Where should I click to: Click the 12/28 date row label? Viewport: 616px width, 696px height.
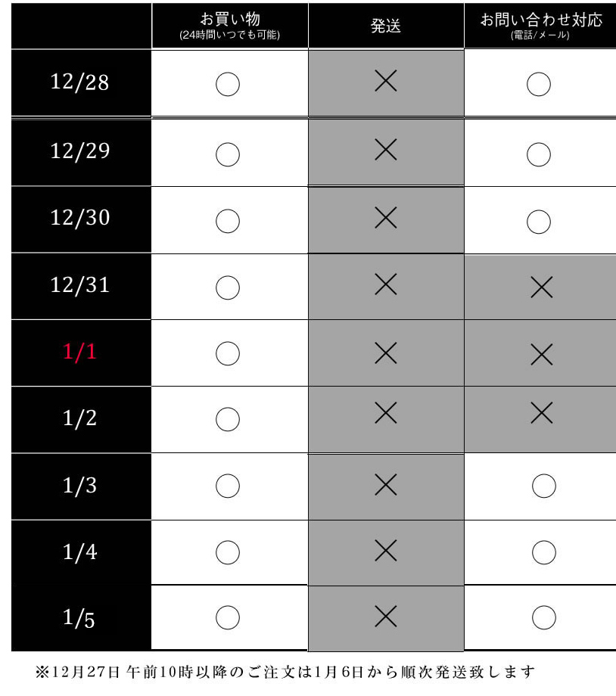80,82
